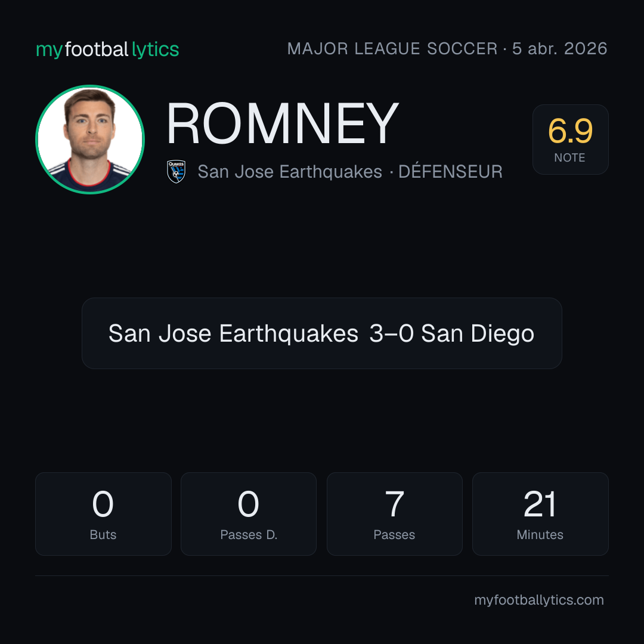Click the San Jose Earthquakes club crest icon
644x644 pixels.
pos(176,172)
